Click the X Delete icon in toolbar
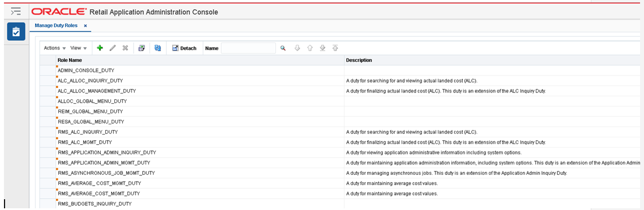This screenshot has width=644, height=210. pyautogui.click(x=125, y=48)
